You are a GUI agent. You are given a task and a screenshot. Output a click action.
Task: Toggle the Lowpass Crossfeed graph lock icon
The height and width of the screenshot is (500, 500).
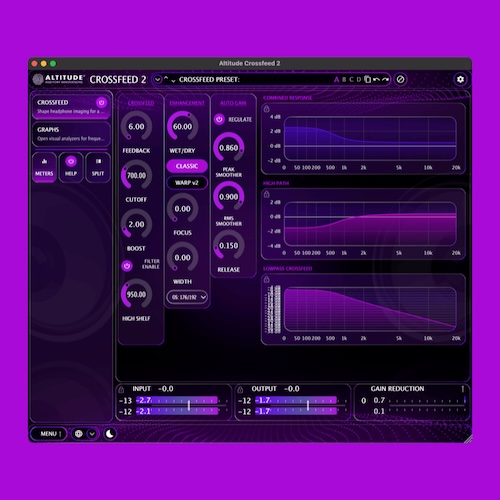[x=267, y=280]
